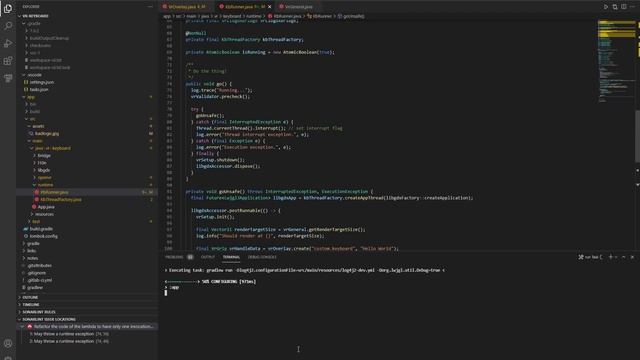Expand the Outline section
Image resolution: width=640 pixels, height=360 pixels.
pyautogui.click(x=87, y=297)
